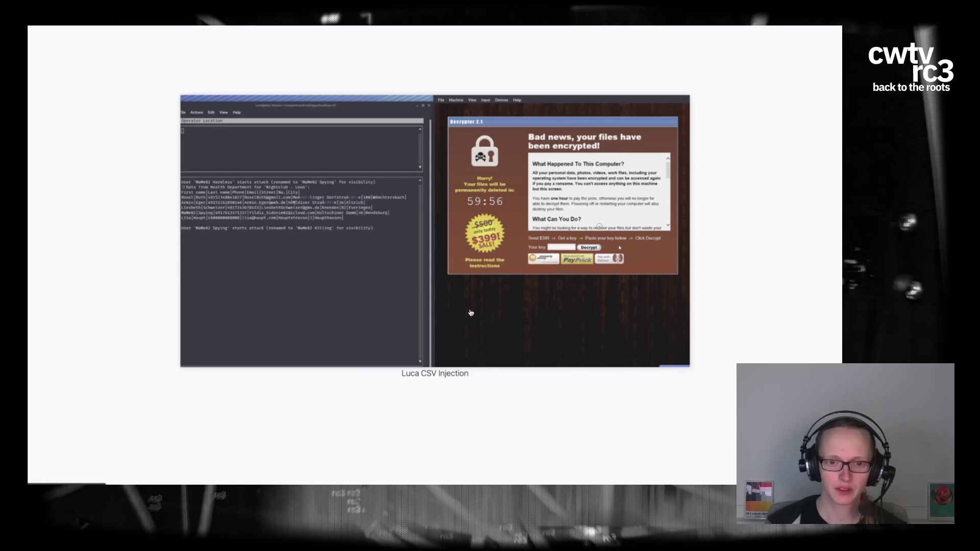Viewport: 980px width, 551px height.
Task: Click the speaker webcam thumbnail
Action: [845, 443]
